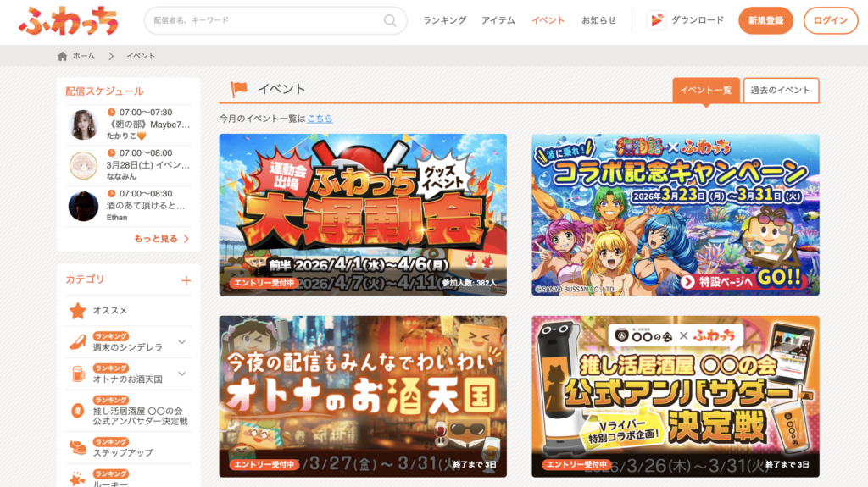The image size is (868, 487).
Task: Click the オトナのお酒天国 beer mug icon
Action: point(78,374)
